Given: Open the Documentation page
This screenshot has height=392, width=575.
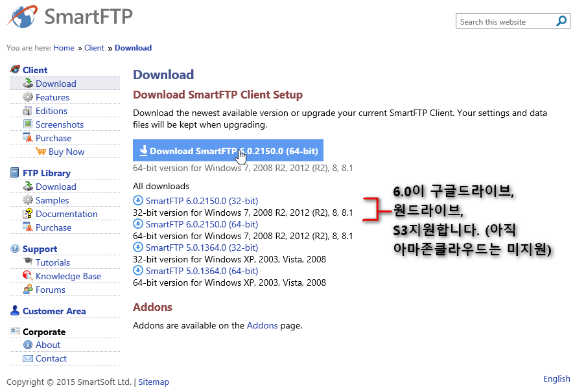Looking at the screenshot, I should (67, 214).
